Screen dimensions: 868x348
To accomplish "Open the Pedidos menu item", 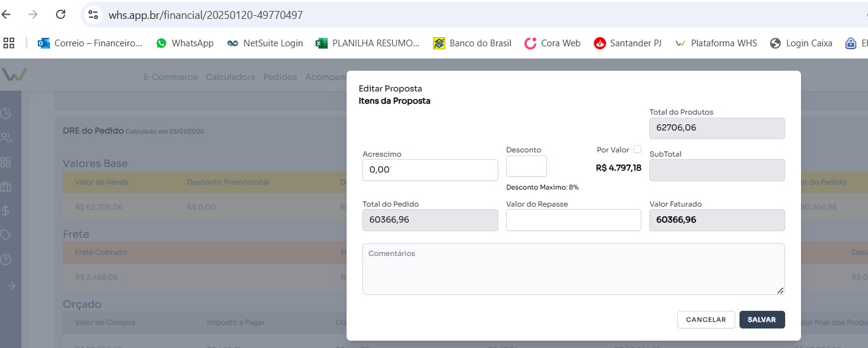I will coord(280,77).
